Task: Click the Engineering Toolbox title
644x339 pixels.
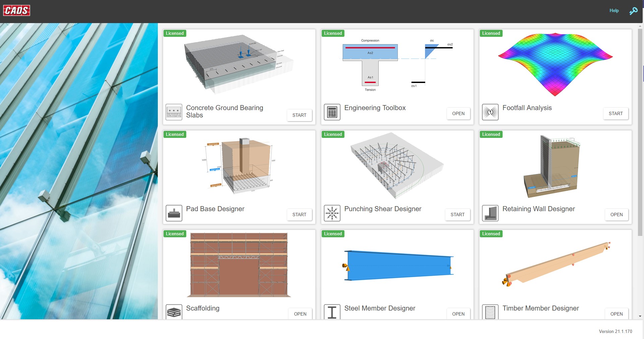Action: 375,108
